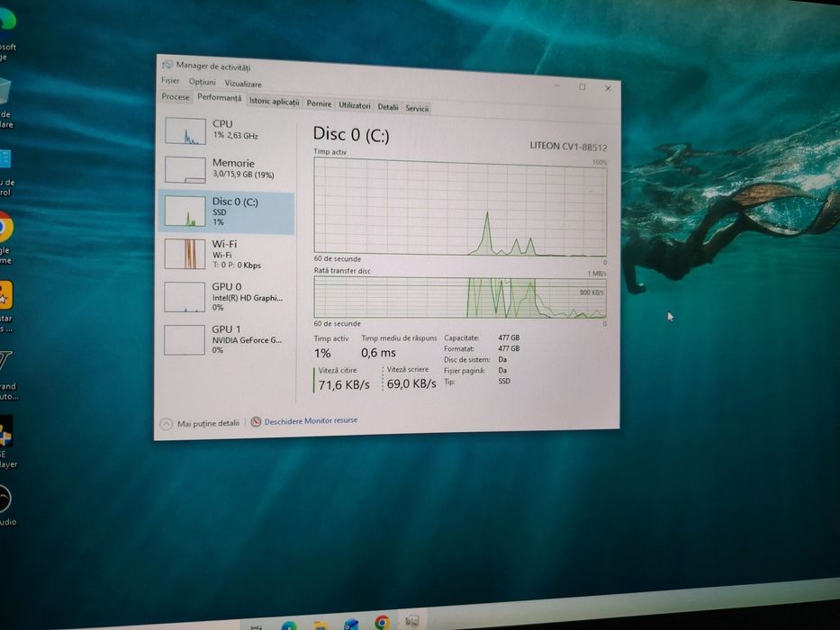The image size is (840, 630).
Task: Click the Disc 0 (C:) heading
Action: 351,134
